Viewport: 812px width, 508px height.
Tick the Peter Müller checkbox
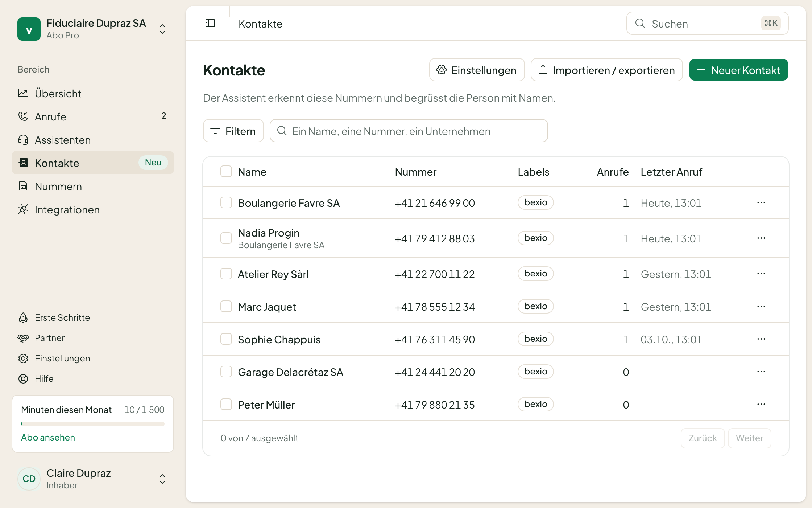(226, 404)
